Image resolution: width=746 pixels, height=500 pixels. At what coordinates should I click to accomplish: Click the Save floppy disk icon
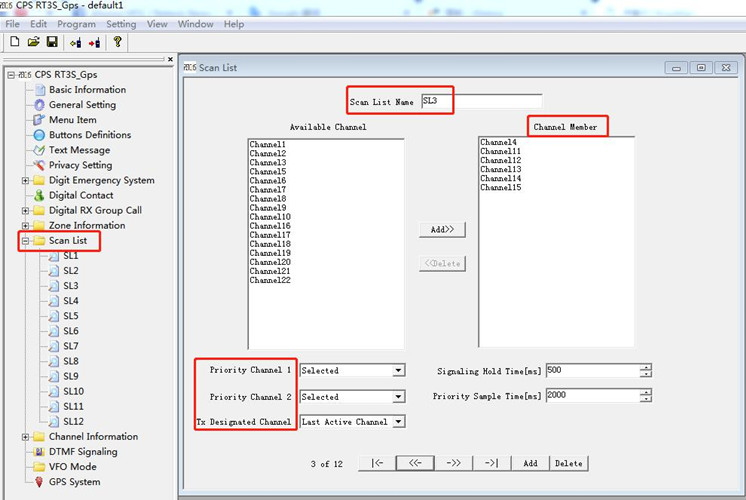tap(51, 42)
